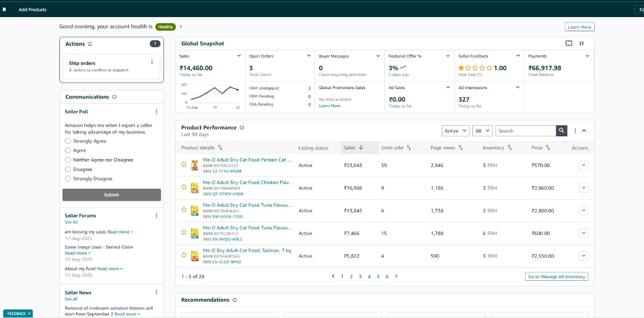
Task: Expand the Global Snapshot fullscreen icon
Action: click(x=569, y=44)
